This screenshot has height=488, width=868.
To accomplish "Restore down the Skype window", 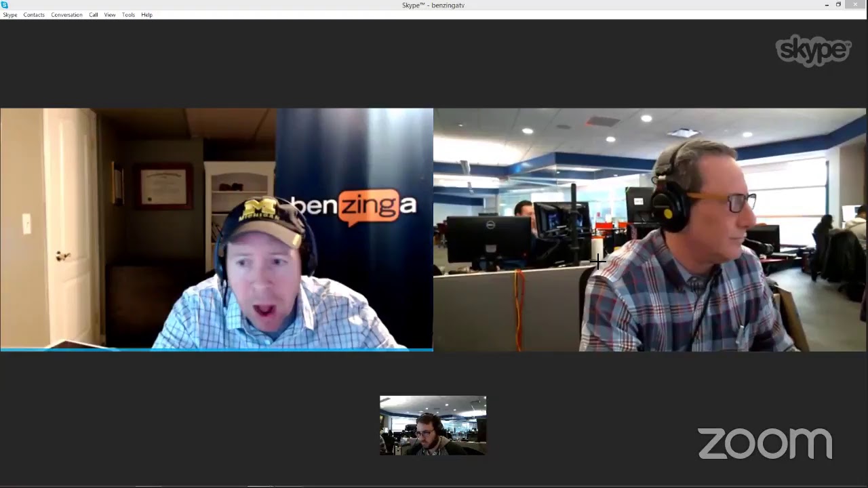I will (x=839, y=5).
